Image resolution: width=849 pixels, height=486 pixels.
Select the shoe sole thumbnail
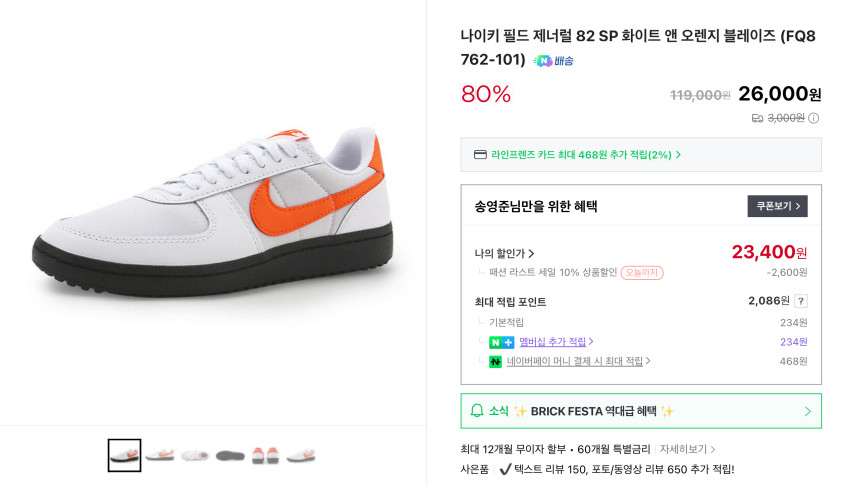click(x=230, y=455)
